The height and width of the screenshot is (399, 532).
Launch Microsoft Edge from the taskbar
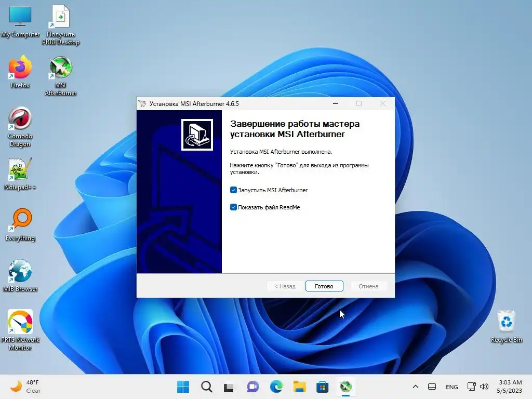click(x=276, y=387)
